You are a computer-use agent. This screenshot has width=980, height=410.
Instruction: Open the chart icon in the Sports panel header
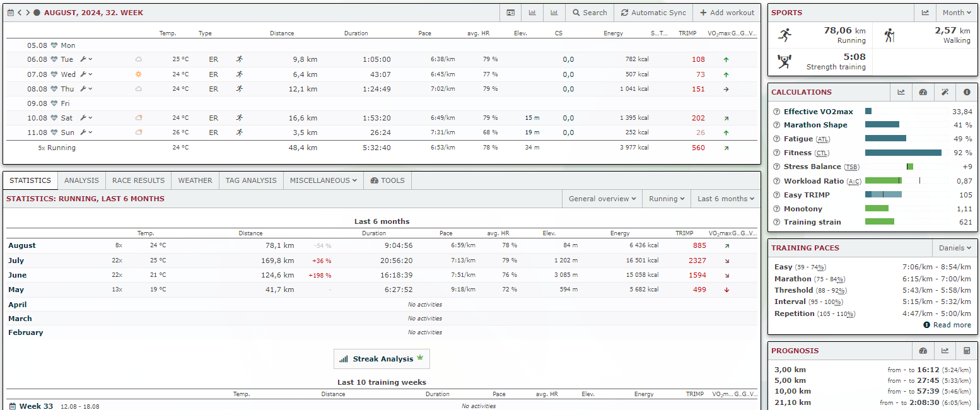tap(925, 13)
